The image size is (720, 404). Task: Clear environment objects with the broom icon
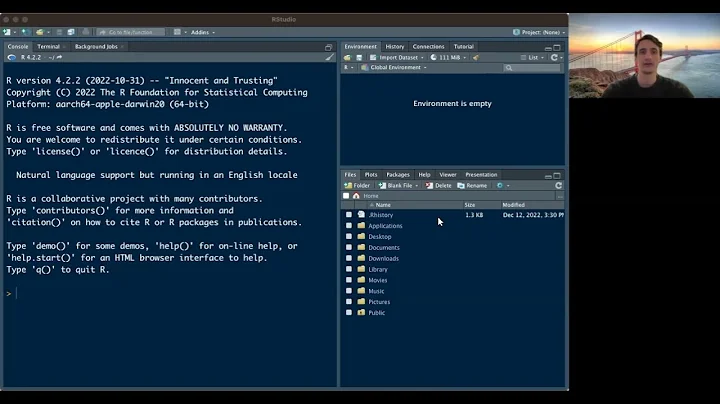point(476,57)
